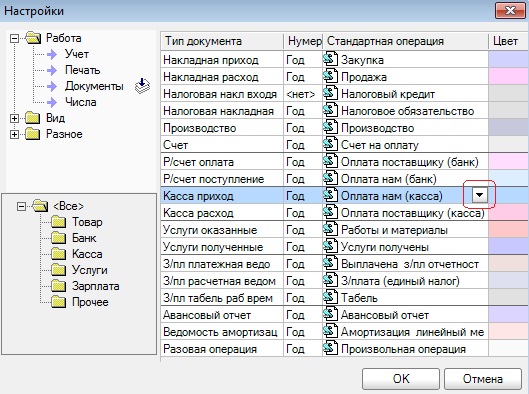Screen dimensions: 529x394
Task: Click the Тип документа column header
Action: (222, 41)
